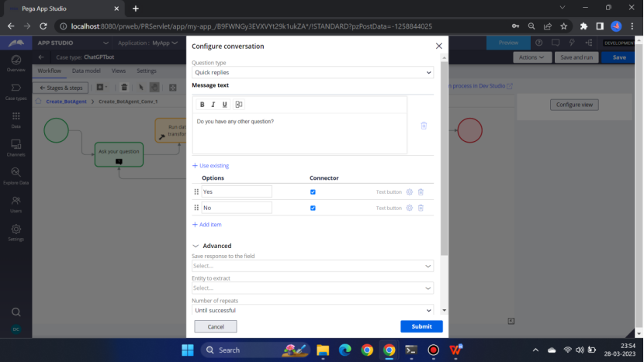
Task: Toggle the Connector checkbox for No
Action: point(313,208)
